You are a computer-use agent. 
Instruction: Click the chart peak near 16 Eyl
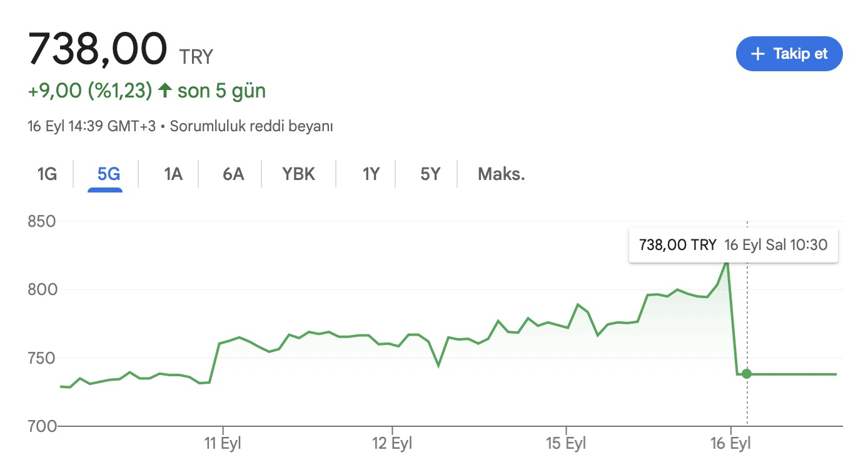pos(727,262)
